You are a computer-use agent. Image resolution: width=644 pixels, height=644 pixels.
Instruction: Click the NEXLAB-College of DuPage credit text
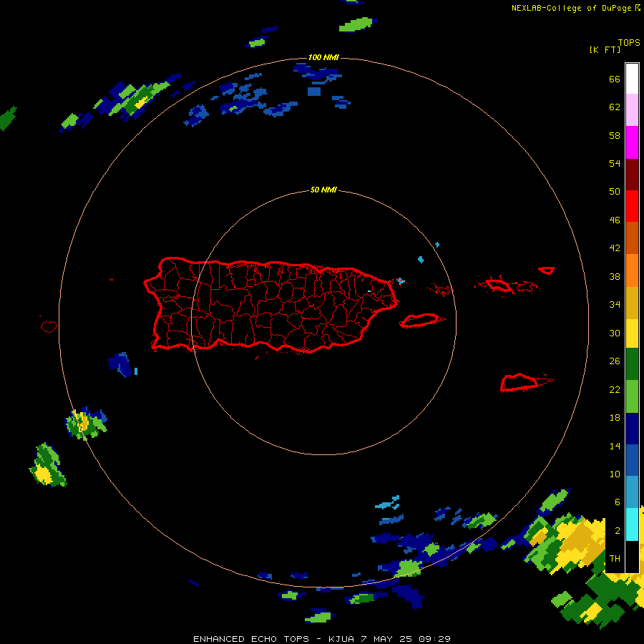(575, 8)
